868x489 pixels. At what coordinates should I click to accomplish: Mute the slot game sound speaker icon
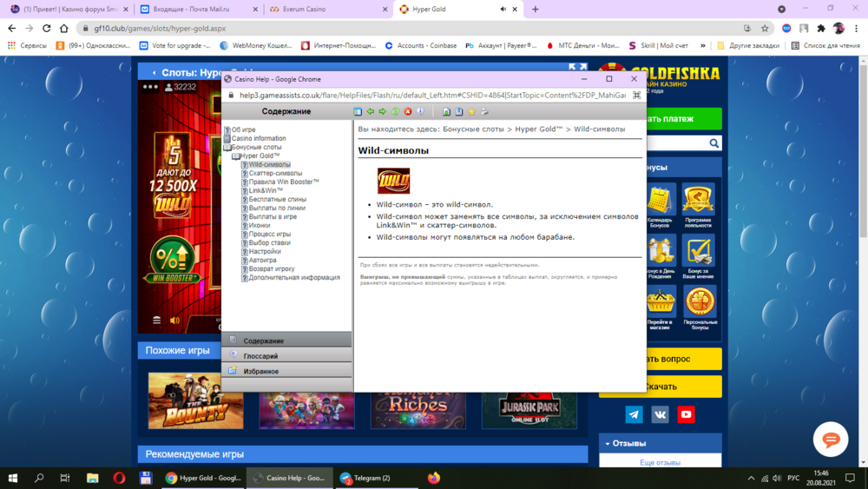tap(175, 320)
